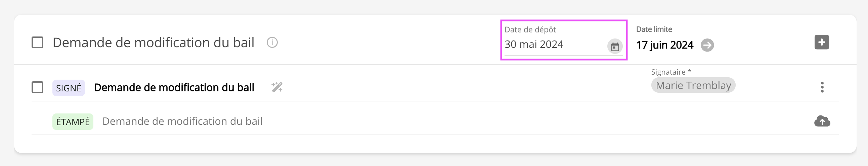Open the three-dot menu on the signed row

coord(822,87)
